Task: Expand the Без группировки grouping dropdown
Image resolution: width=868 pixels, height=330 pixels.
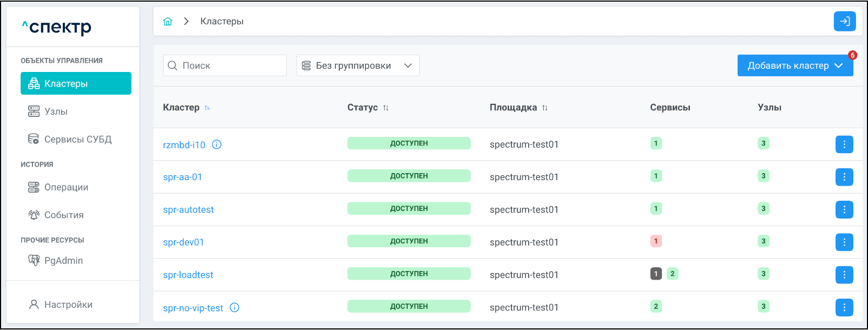Action: [x=358, y=65]
